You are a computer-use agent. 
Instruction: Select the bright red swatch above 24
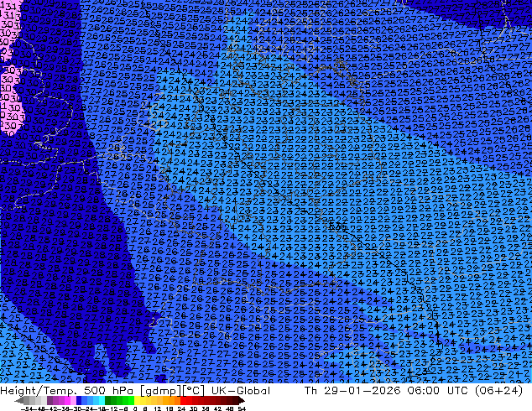(183, 400)
